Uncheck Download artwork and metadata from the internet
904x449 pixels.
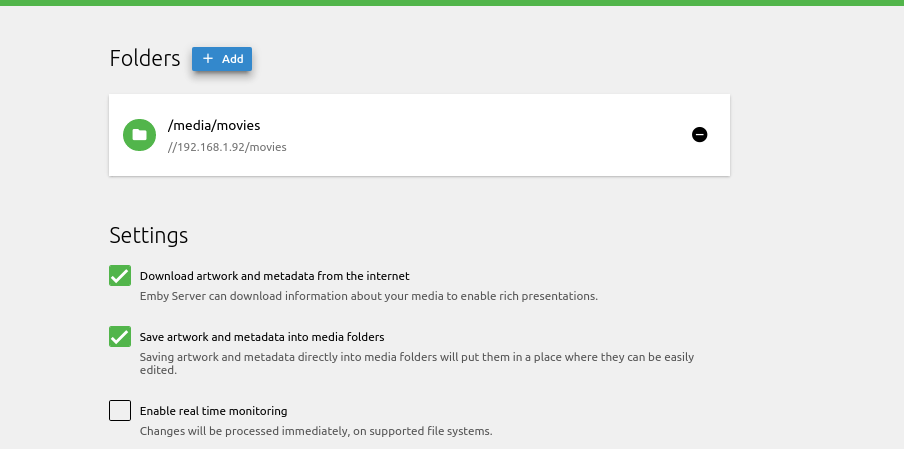tap(120, 276)
